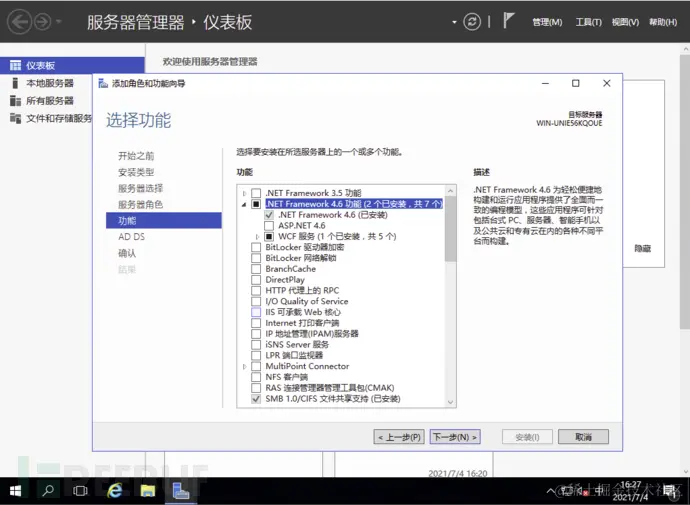Click the feature list scroll-down arrow

pos(450,402)
